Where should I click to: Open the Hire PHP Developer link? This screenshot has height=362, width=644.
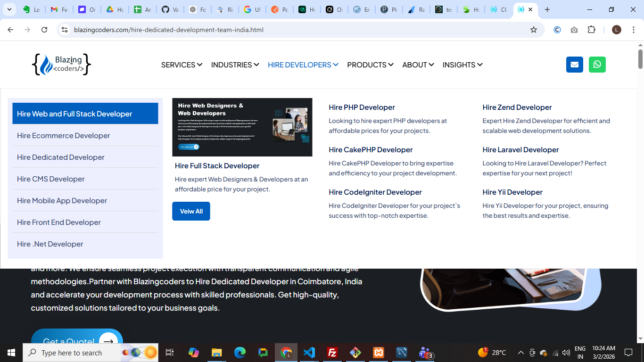point(362,107)
